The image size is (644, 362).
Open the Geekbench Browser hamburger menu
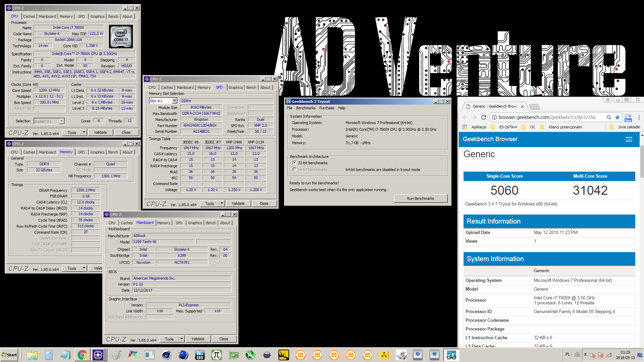(629, 139)
